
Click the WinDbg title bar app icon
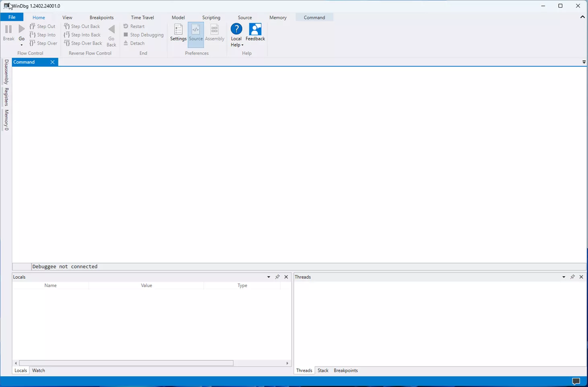tap(7, 6)
